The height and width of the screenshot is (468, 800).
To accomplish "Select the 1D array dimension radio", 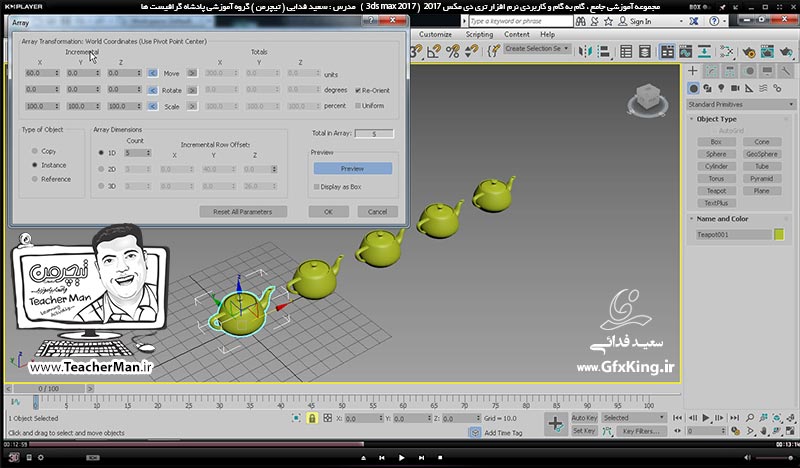I will (x=101, y=153).
